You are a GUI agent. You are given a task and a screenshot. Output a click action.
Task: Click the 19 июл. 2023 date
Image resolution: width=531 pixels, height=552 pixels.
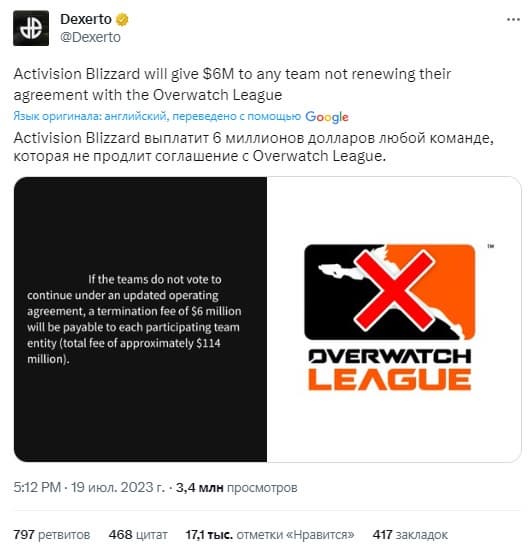[x=118, y=488]
